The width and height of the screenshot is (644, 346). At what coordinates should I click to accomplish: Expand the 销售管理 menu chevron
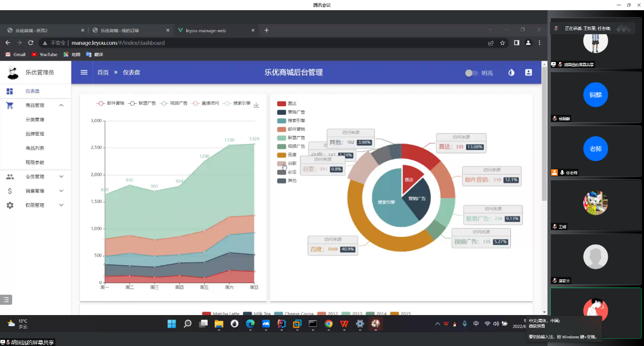[61, 191]
